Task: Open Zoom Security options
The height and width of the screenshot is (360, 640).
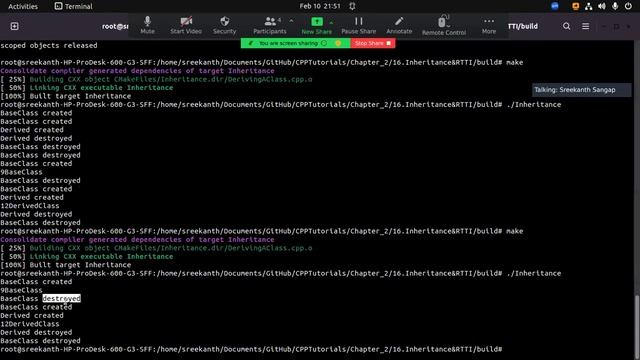Action: click(x=224, y=25)
